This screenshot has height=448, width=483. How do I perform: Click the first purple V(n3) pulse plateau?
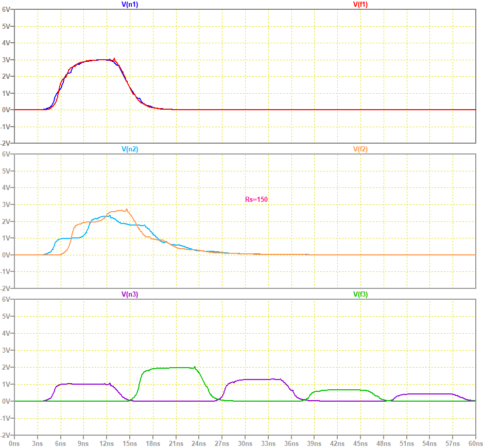(x=82, y=384)
